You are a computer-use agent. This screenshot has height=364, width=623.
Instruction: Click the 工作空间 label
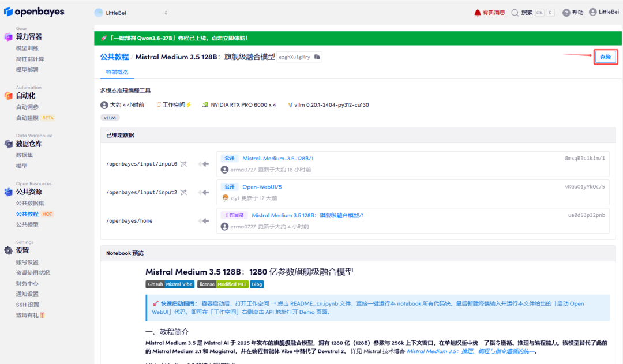point(174,104)
